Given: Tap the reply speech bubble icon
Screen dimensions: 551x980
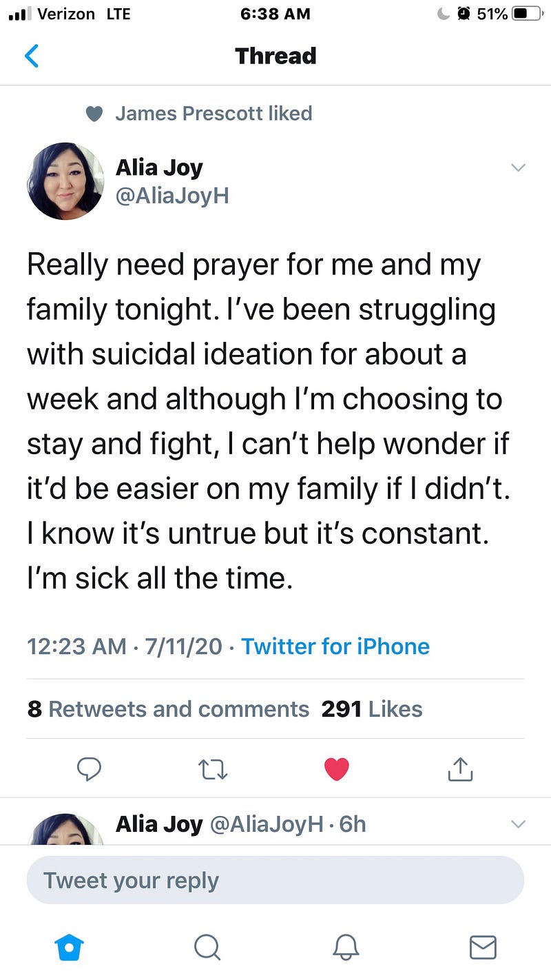Looking at the screenshot, I should [89, 769].
